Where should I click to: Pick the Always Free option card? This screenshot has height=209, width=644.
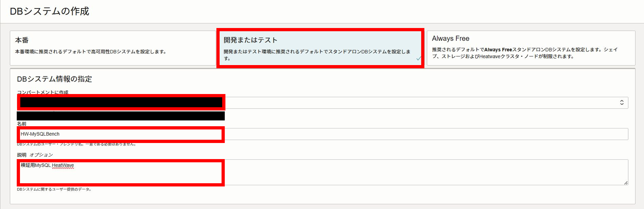(531, 48)
